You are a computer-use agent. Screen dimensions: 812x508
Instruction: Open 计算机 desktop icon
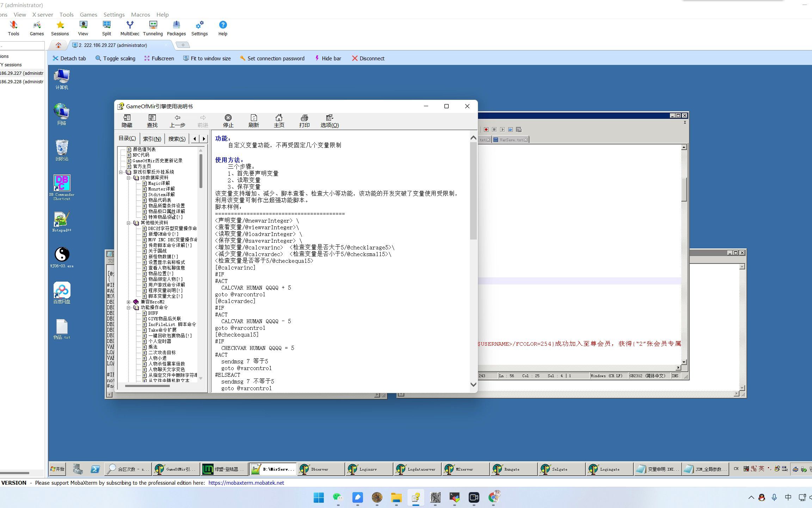click(62, 79)
